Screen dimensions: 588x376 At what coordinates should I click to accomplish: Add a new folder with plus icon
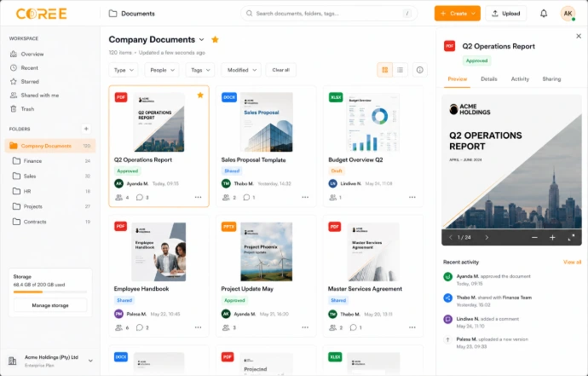[86, 129]
